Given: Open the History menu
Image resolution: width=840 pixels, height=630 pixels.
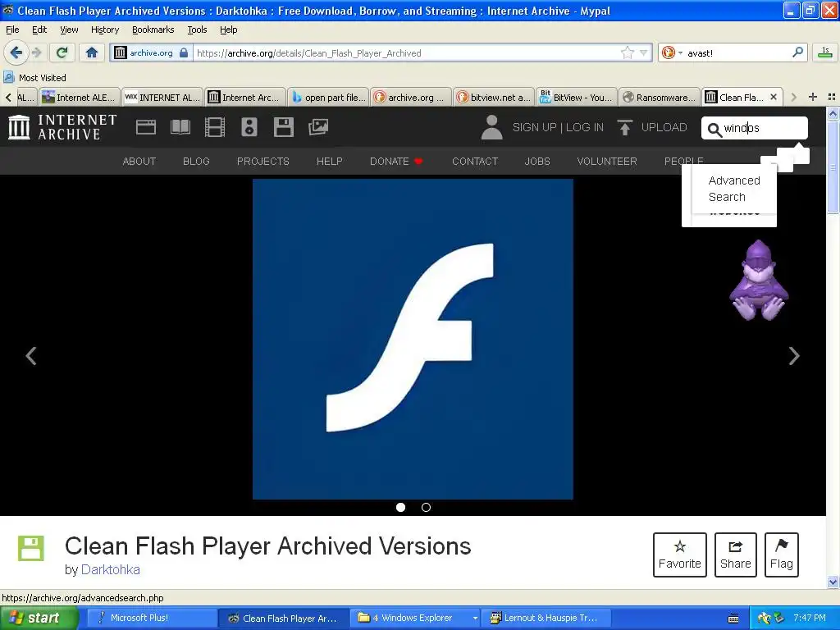Looking at the screenshot, I should [x=105, y=30].
